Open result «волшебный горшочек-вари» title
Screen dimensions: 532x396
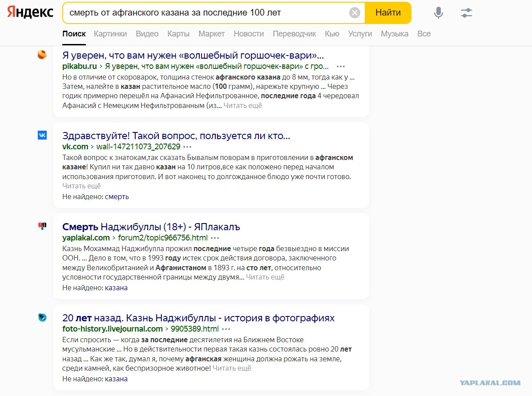tap(193, 55)
